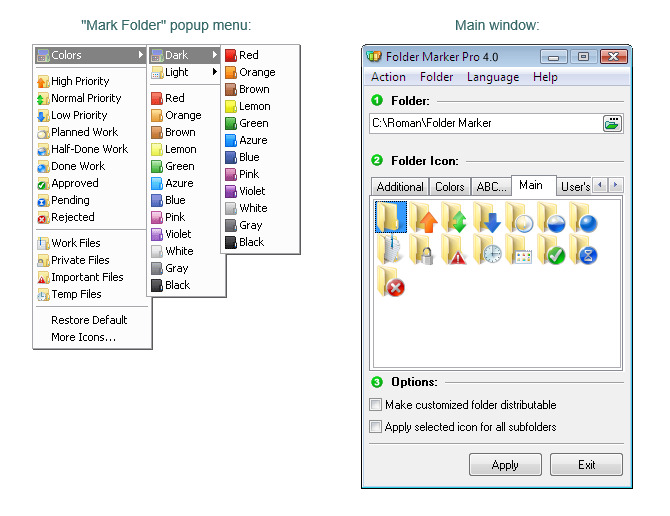
Task: Choose the clock temp files folder icon
Action: point(487,249)
